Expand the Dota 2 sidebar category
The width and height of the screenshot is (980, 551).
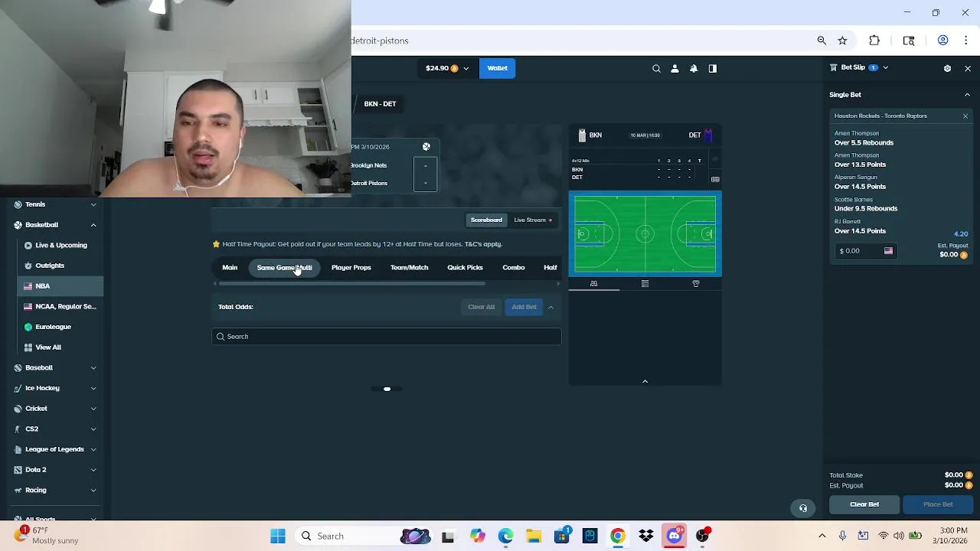coord(93,470)
